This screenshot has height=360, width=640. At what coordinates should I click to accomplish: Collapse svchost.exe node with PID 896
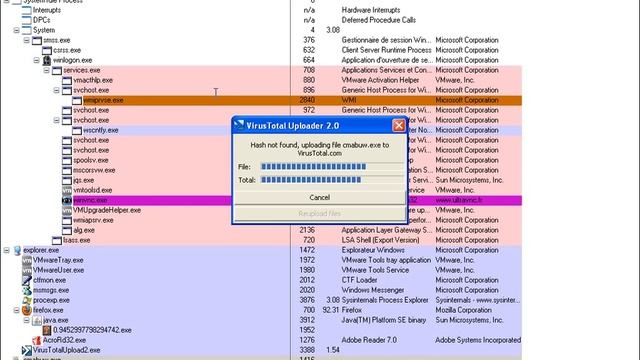pyautogui.click(x=57, y=90)
